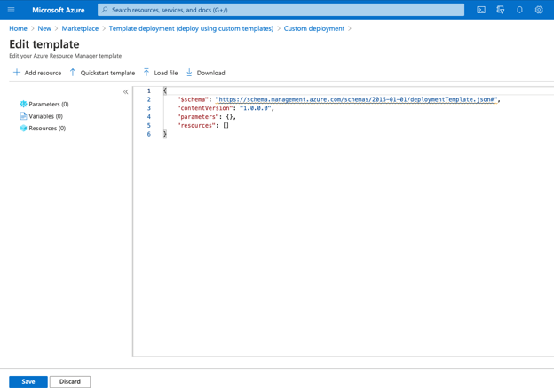Discard the template changes
Screen dimensions: 554x392
tap(70, 381)
